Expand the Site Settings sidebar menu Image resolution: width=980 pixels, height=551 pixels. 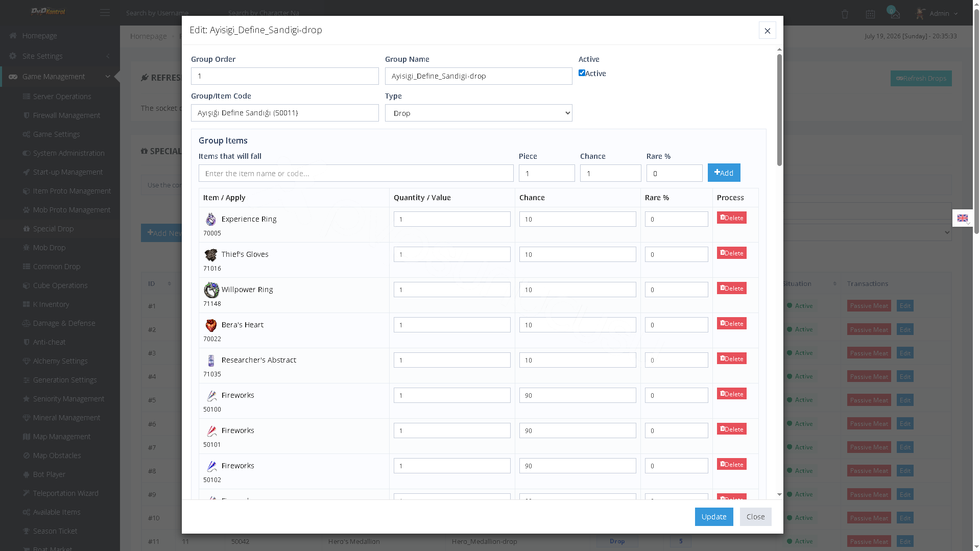60,56
